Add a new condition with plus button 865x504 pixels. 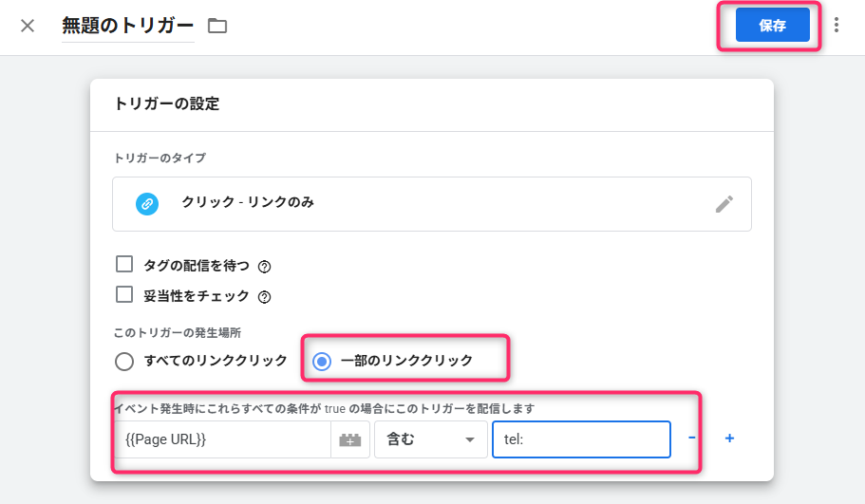[x=729, y=439]
